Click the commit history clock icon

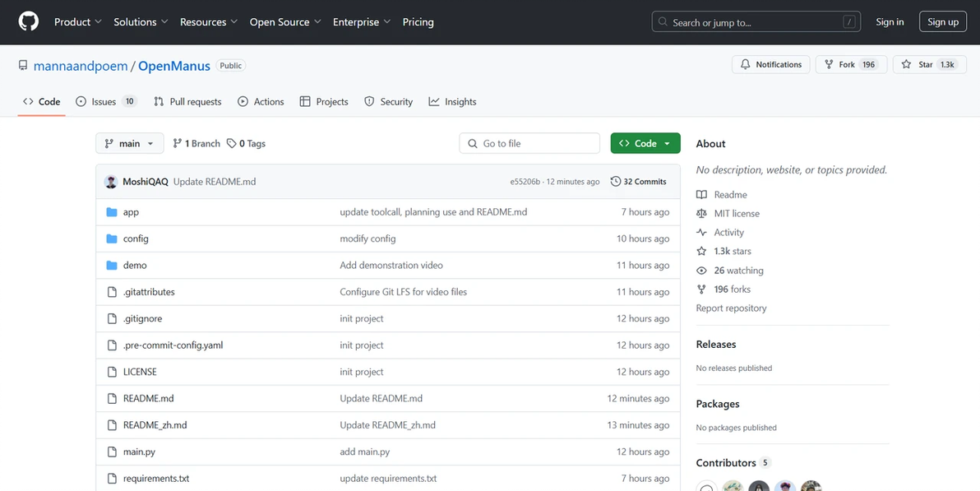[x=616, y=182]
